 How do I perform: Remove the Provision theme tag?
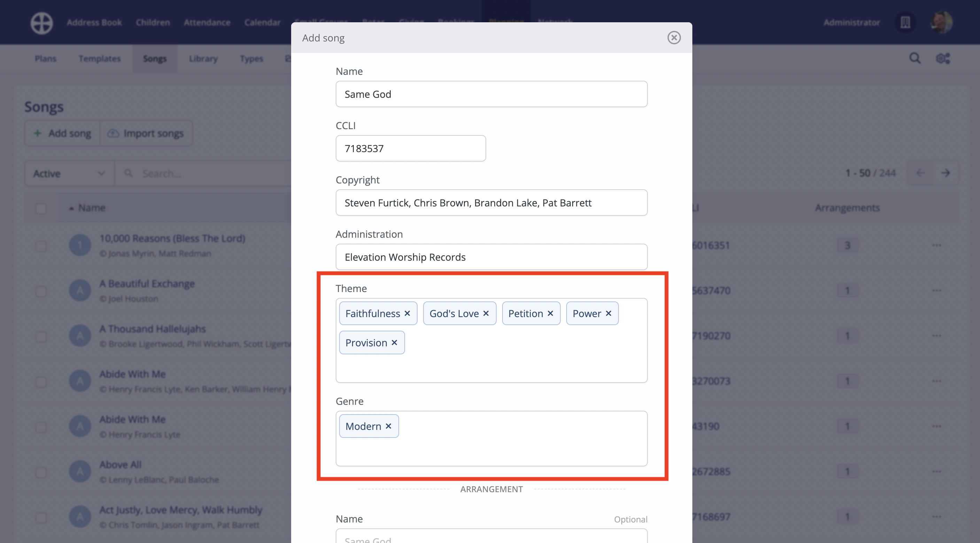point(394,343)
